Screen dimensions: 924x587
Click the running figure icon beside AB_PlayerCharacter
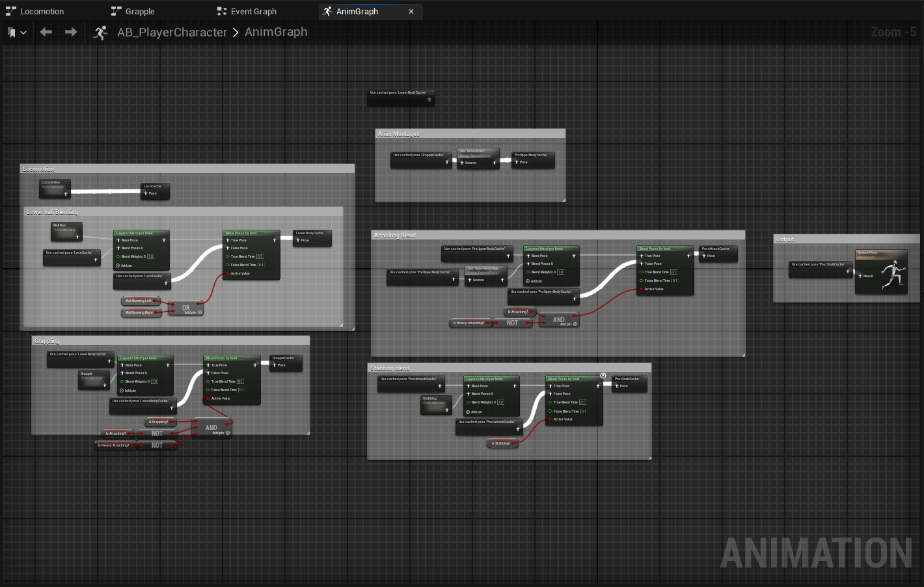tap(100, 33)
